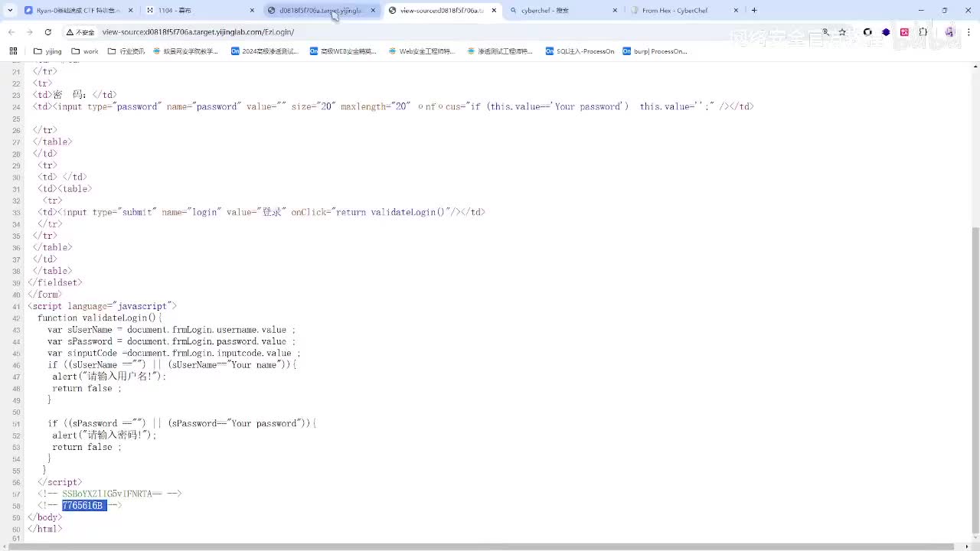Open the black-and-white circular extension icon
The width and height of the screenshot is (980, 551).
click(867, 32)
